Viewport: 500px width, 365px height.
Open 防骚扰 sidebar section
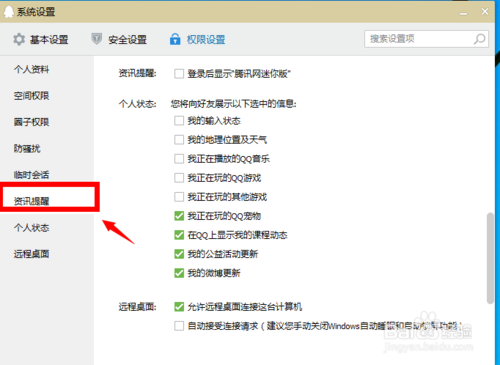(27, 148)
